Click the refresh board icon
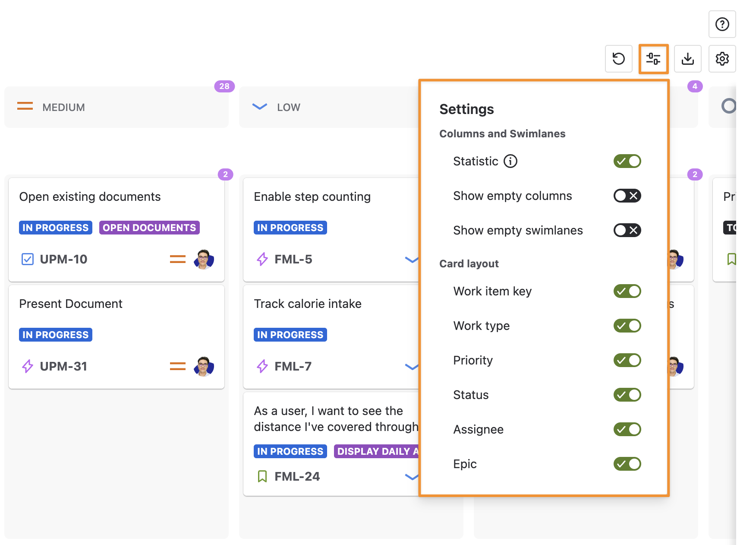This screenshot has width=756, height=545. coord(618,59)
